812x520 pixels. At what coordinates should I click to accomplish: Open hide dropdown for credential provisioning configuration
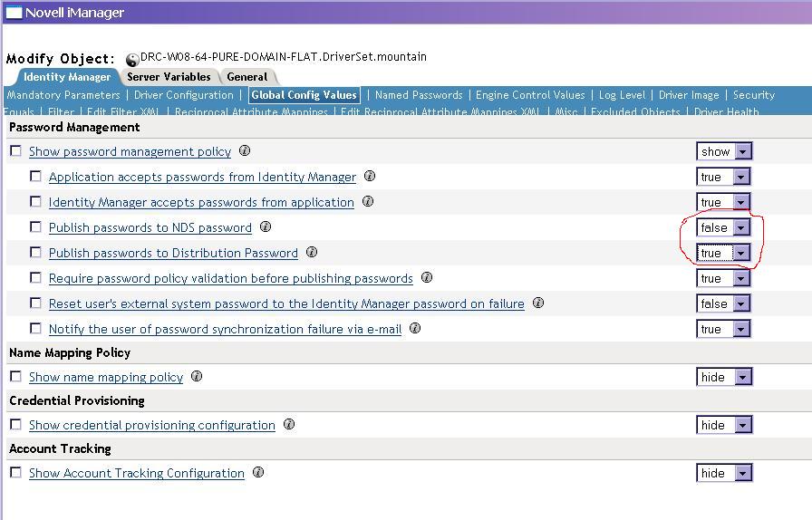[724, 426]
